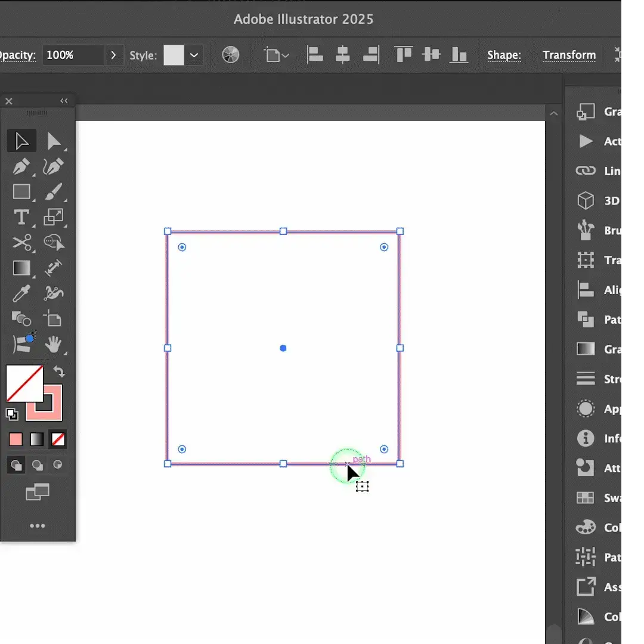Screen dimensions: 644x644
Task: Pick the Type tool
Action: [21, 217]
